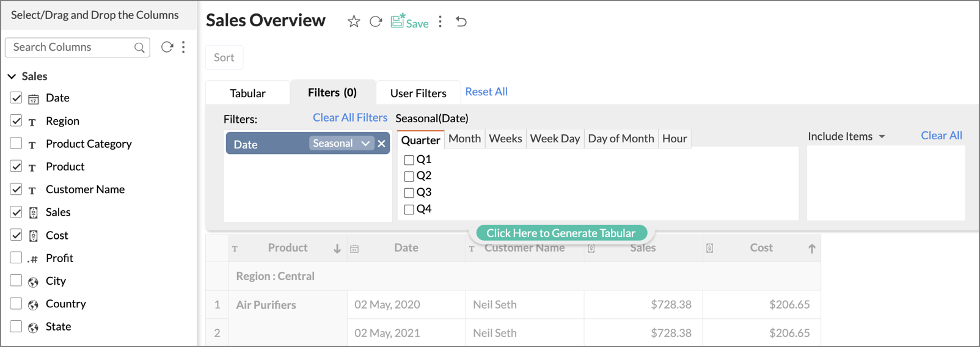
Task: Refresh the Sales Overview report
Action: coord(376,22)
